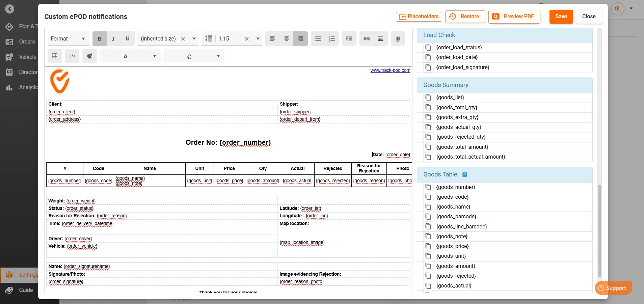This screenshot has height=304, width=644.
Task: Click the placeholders panel scrollbar
Action: pyautogui.click(x=599, y=229)
